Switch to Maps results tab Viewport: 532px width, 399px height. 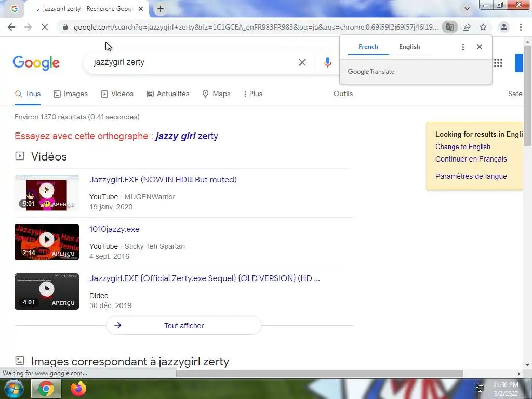(x=216, y=94)
